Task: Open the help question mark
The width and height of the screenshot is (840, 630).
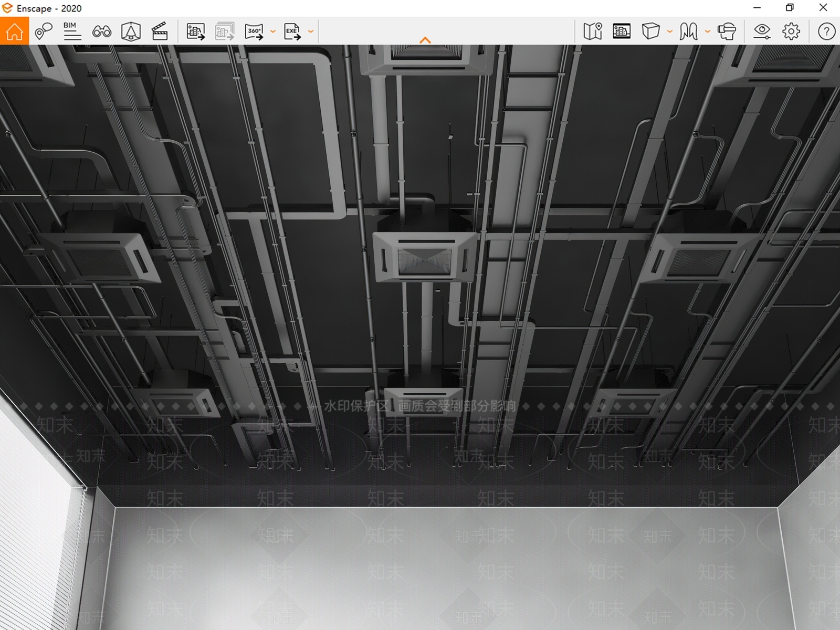Action: point(826,31)
